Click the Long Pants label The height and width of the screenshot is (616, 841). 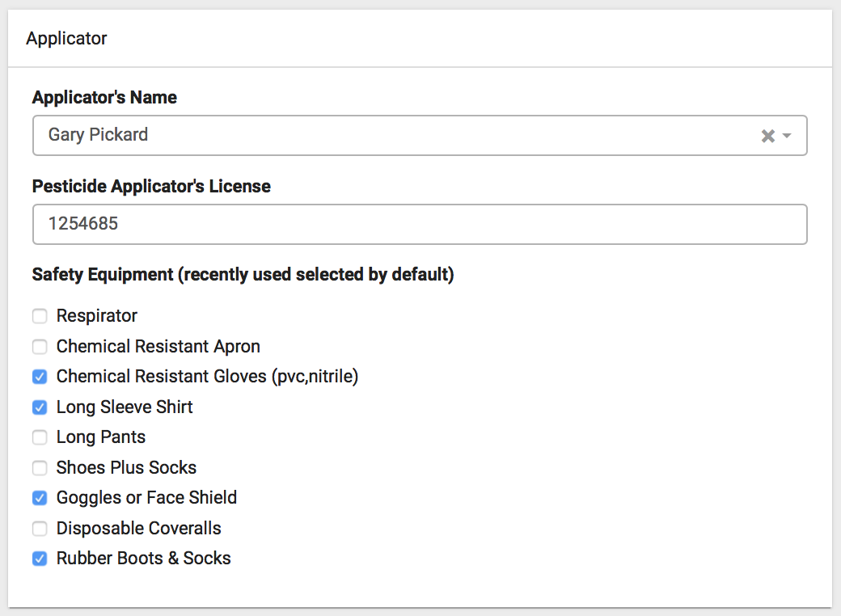101,437
